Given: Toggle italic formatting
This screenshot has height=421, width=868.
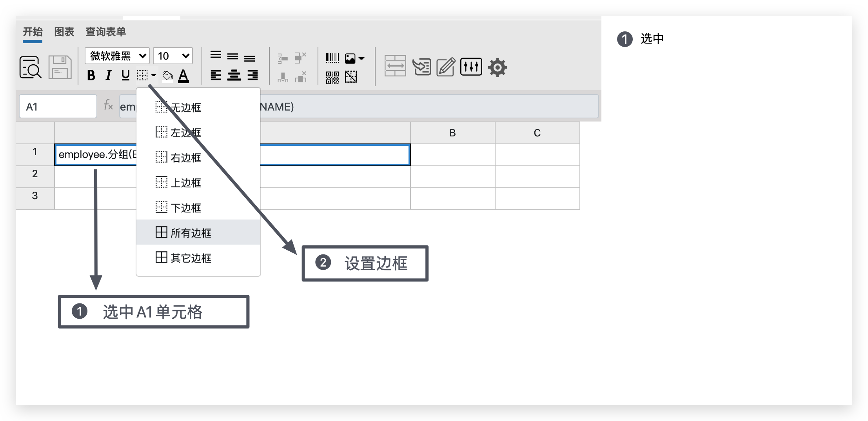Looking at the screenshot, I should pos(108,75).
